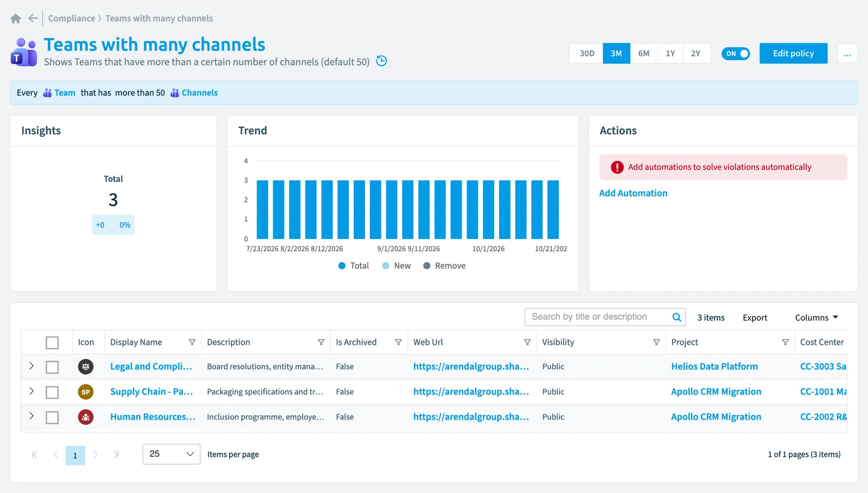Expand the Supply Chain row
The image size is (868, 493).
coord(31,391)
